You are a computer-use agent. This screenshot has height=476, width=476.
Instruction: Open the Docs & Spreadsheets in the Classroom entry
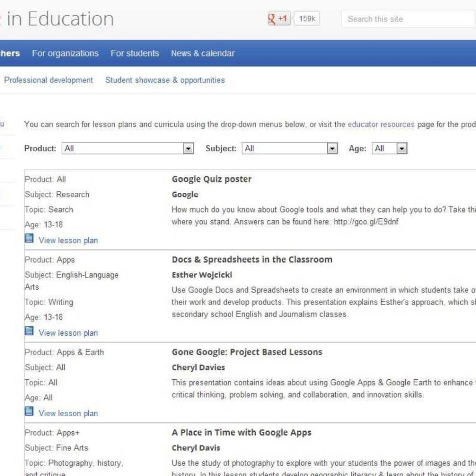coord(251,259)
